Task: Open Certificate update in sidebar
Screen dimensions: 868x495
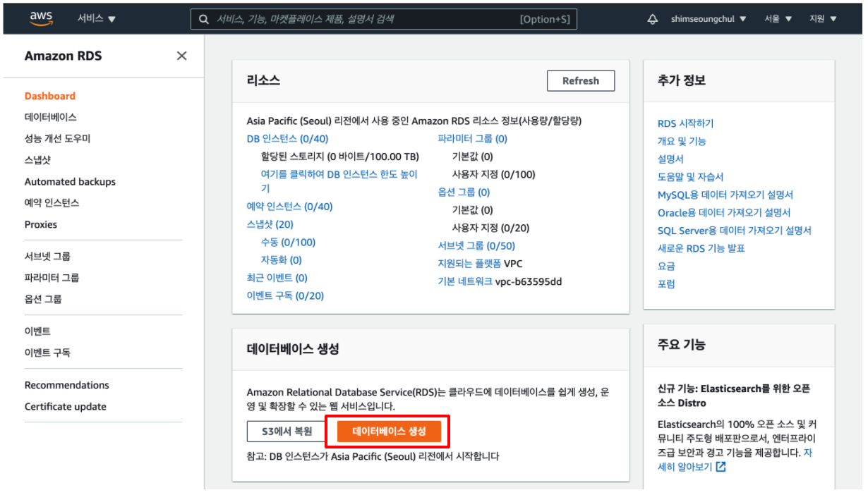Action: [x=66, y=407]
